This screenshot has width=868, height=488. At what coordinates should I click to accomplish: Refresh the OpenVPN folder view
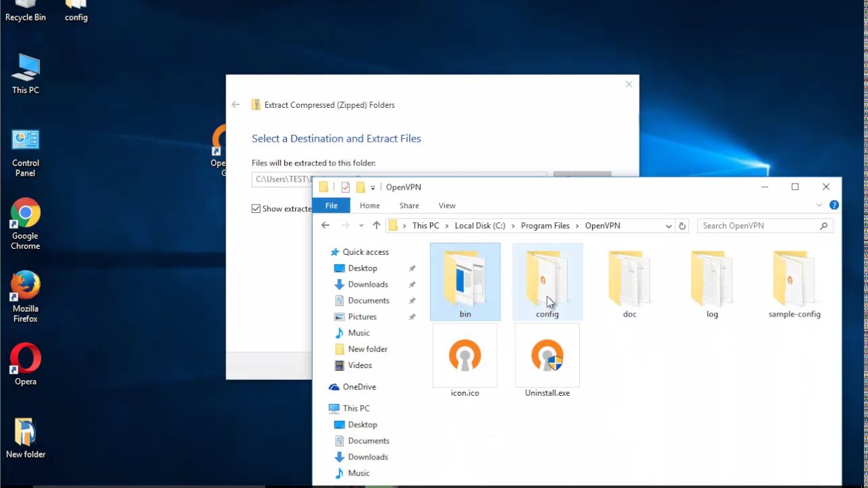click(682, 226)
